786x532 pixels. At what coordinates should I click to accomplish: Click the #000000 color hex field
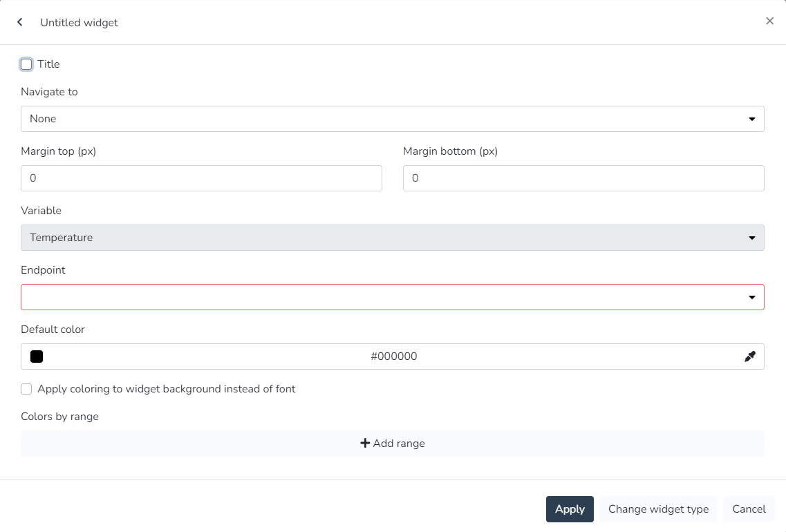pos(393,357)
